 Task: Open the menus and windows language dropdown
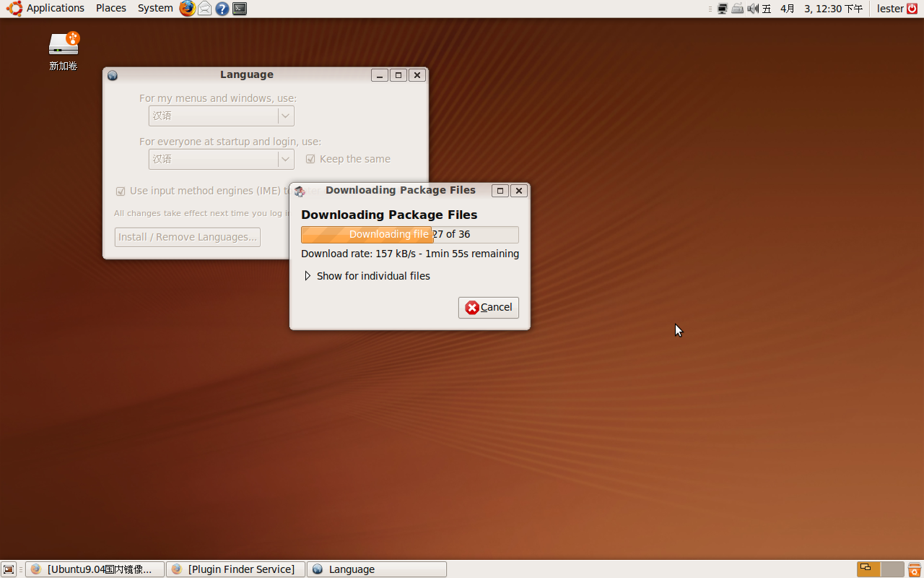coord(221,116)
